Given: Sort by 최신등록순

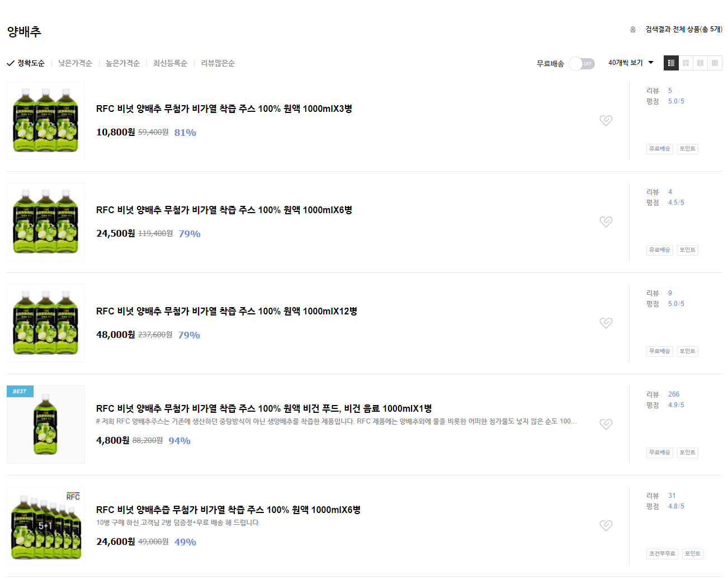Looking at the screenshot, I should tap(170, 63).
